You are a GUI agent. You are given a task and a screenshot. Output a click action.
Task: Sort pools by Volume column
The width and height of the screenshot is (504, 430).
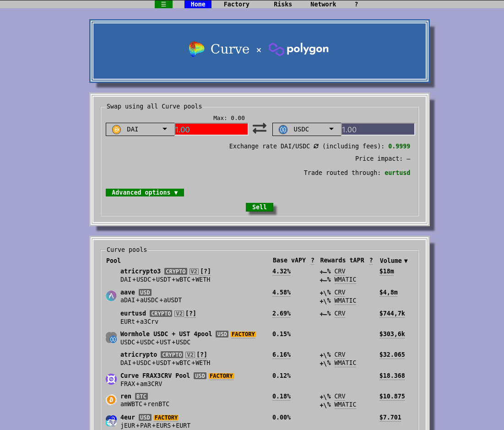pos(394,261)
